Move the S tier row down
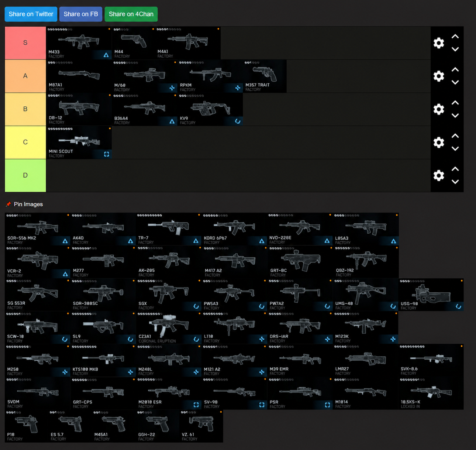 455,49
